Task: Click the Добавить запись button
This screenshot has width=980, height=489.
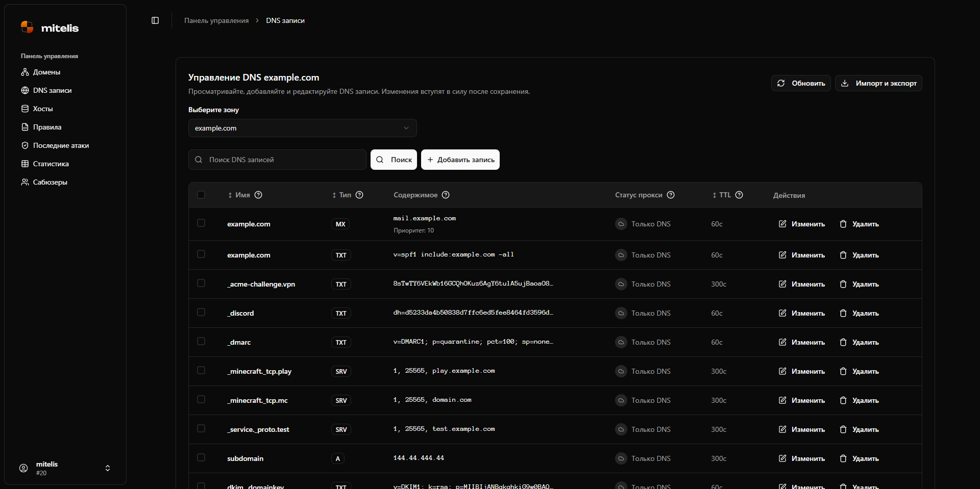Action: pyautogui.click(x=460, y=160)
